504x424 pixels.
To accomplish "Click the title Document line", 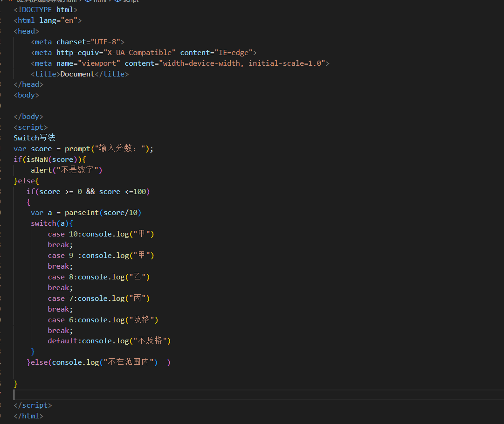I will (x=80, y=74).
